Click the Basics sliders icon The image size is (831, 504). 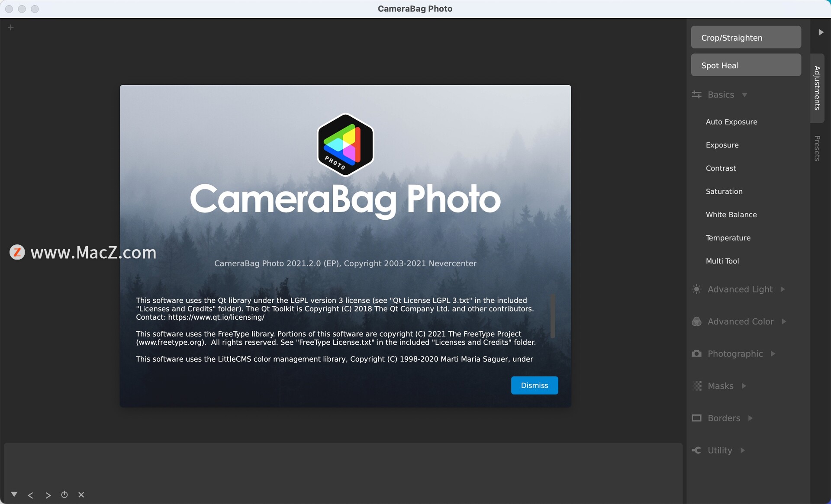coord(696,94)
